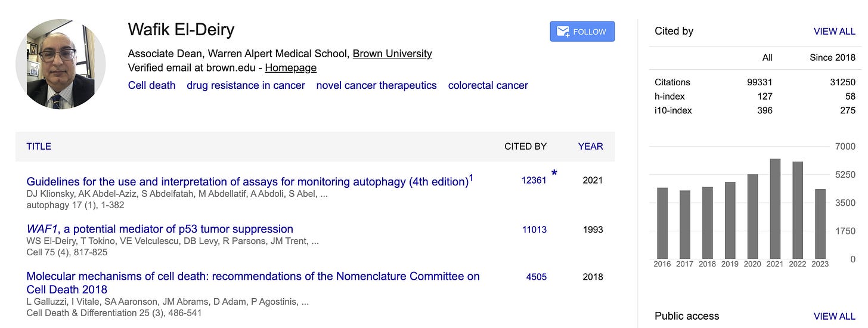Screen dimensions: 868x328
Task: Click the 2021 bar in citations chart
Action: coord(775,209)
